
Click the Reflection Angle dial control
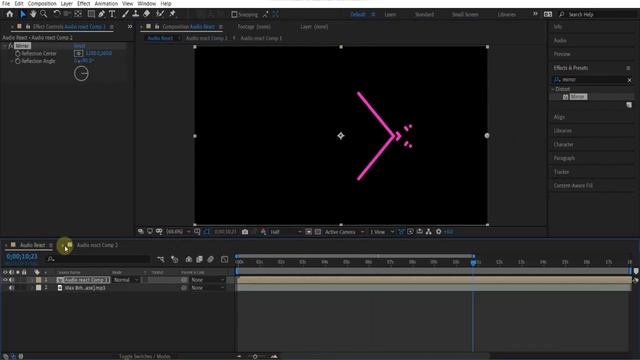tap(81, 73)
